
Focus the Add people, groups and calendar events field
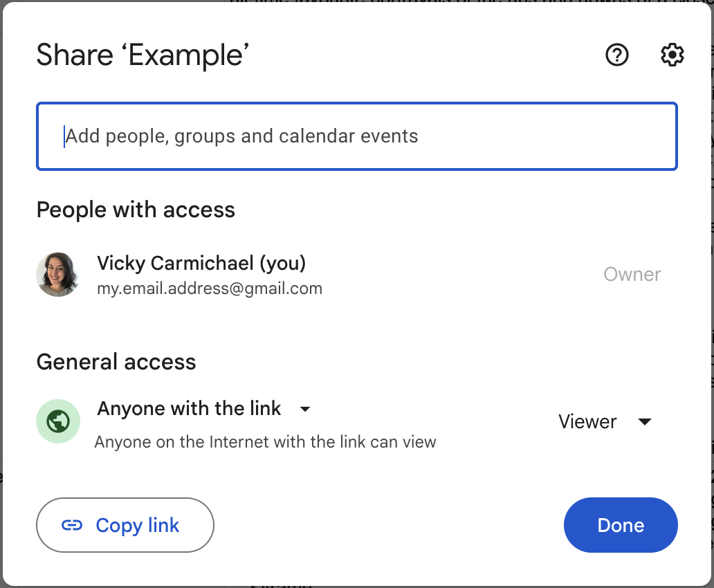coord(356,136)
